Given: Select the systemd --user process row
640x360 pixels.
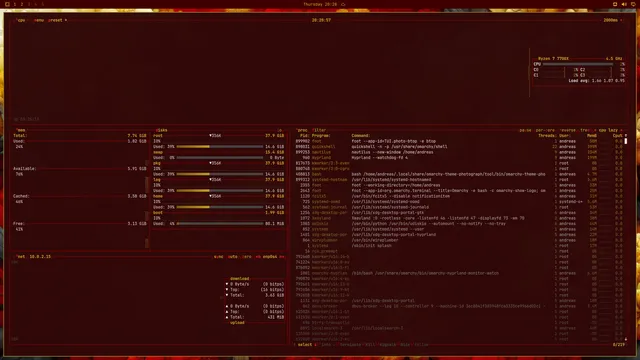Looking at the screenshot, I should [459, 229].
